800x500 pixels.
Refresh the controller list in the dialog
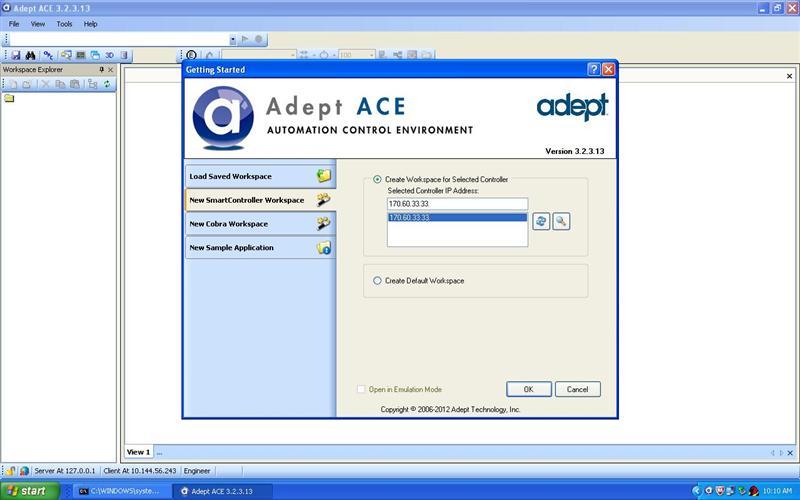pos(541,221)
